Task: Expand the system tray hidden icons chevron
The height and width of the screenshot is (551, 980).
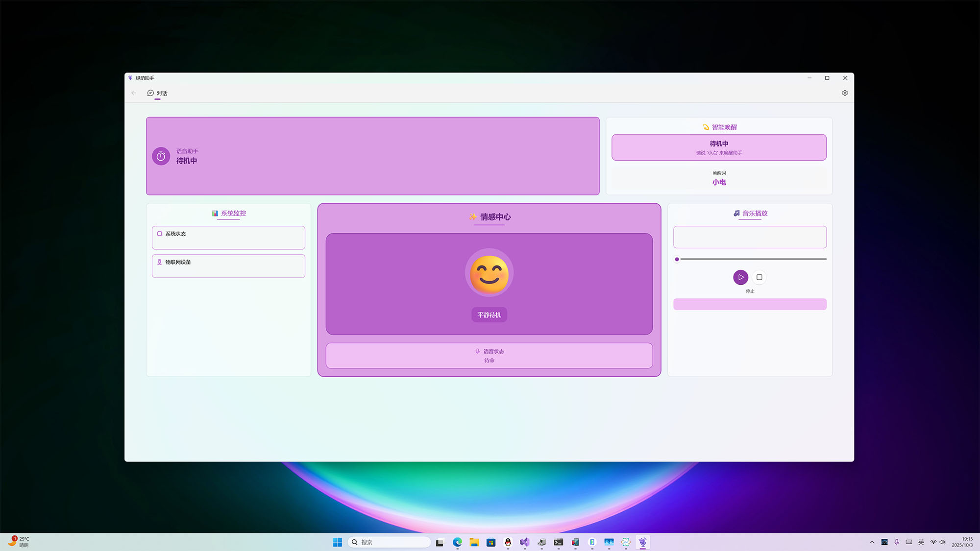Action: pyautogui.click(x=872, y=542)
